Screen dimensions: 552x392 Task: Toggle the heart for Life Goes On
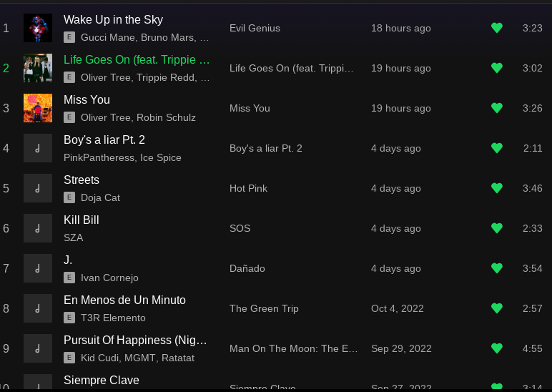click(497, 68)
